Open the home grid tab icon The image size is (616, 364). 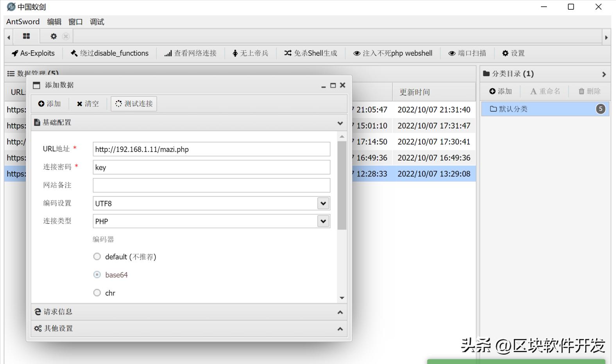coord(26,36)
